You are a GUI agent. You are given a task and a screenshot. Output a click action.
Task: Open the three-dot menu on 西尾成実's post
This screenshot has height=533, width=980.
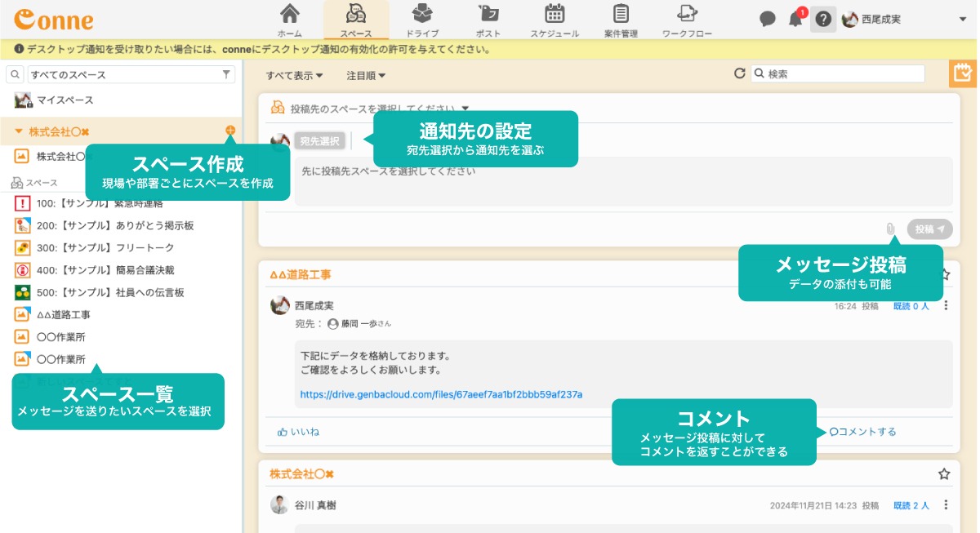(946, 306)
